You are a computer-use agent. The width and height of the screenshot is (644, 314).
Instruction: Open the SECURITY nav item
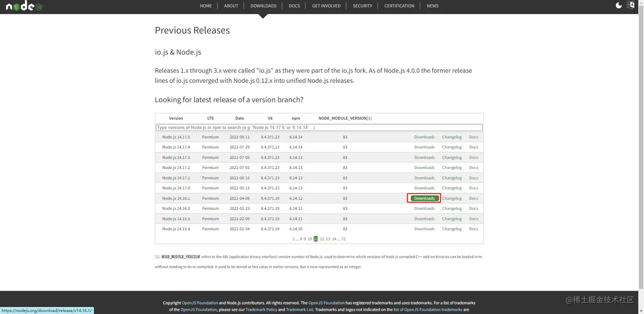point(362,6)
